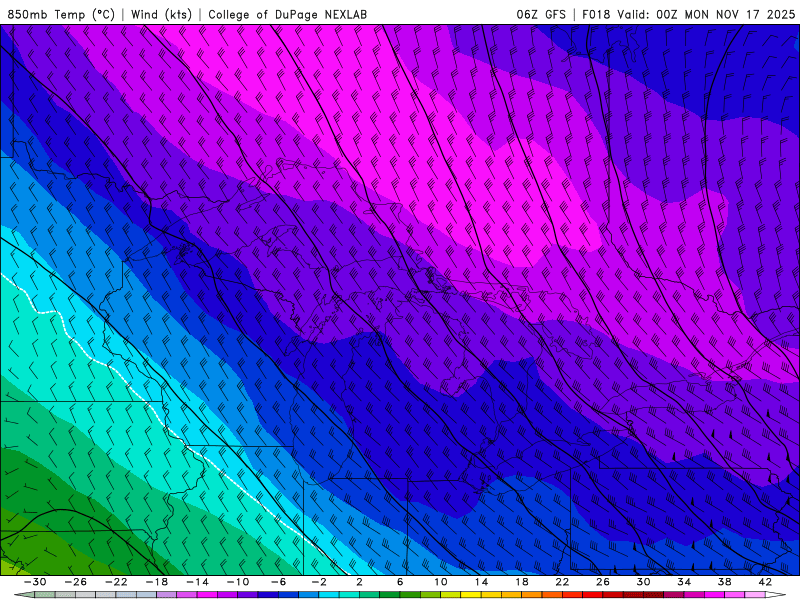Click the 38 label on the color scale
The width and height of the screenshot is (800, 600).
click(724, 582)
